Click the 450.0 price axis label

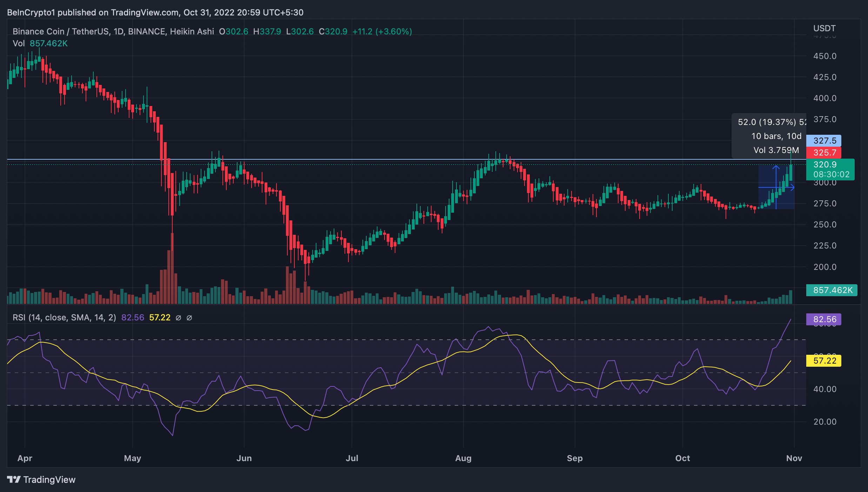[x=824, y=56]
